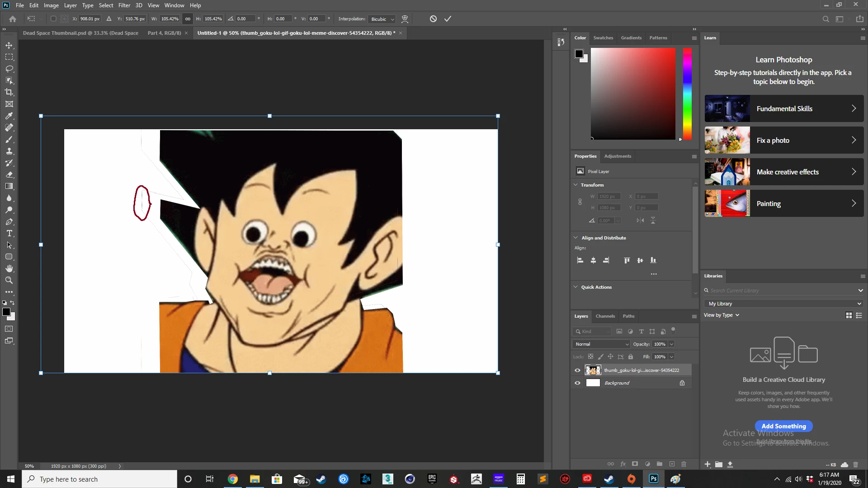This screenshot has height=488, width=868.
Task: Pick the Eyedropper tool
Action: [x=9, y=116]
